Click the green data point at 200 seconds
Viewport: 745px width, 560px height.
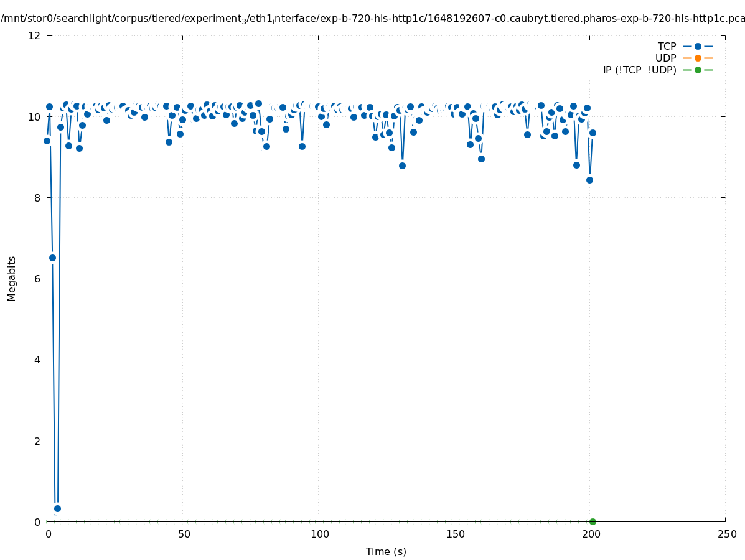click(593, 521)
